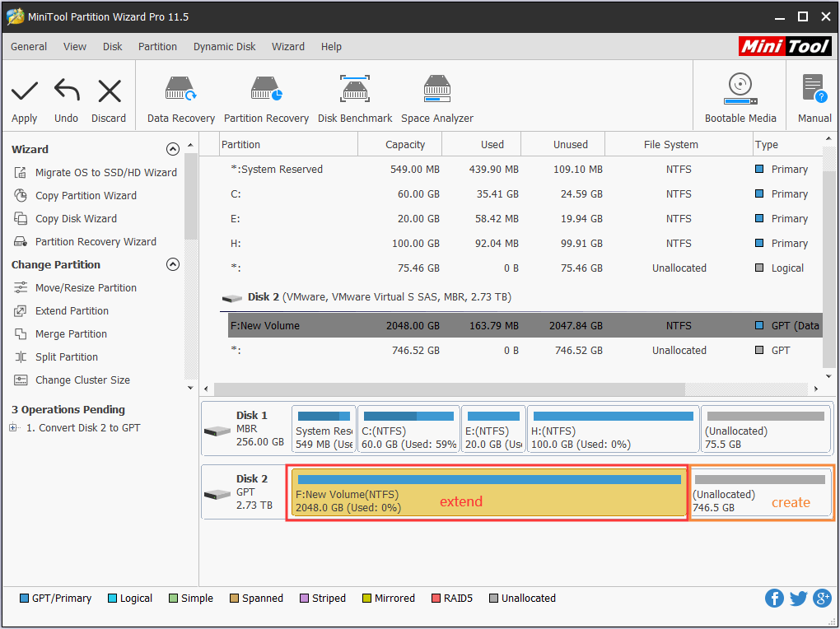Image resolution: width=840 pixels, height=629 pixels.
Task: Select F:New Volume row in list
Action: click(x=525, y=325)
